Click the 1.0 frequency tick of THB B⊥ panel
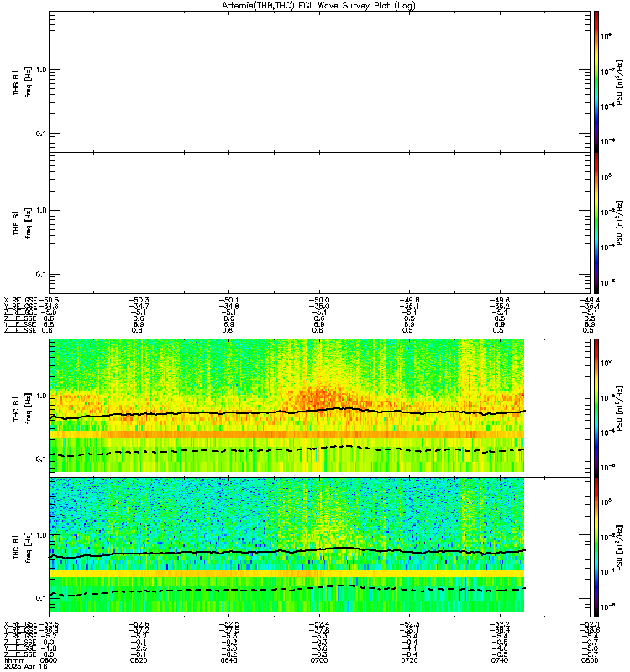630x672 pixels. click(41, 70)
